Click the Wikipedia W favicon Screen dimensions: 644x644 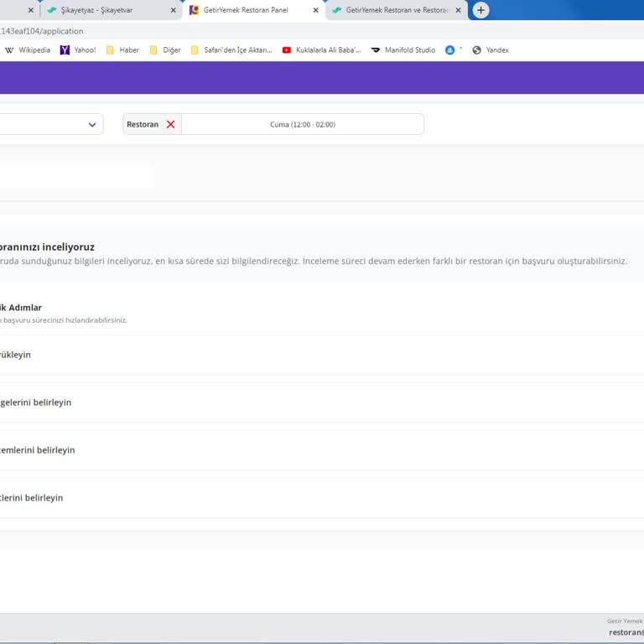9,50
